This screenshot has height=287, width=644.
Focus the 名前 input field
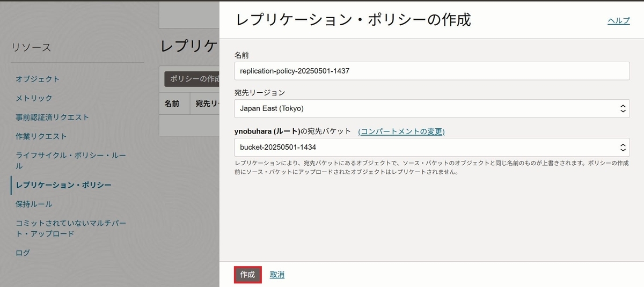(432, 71)
